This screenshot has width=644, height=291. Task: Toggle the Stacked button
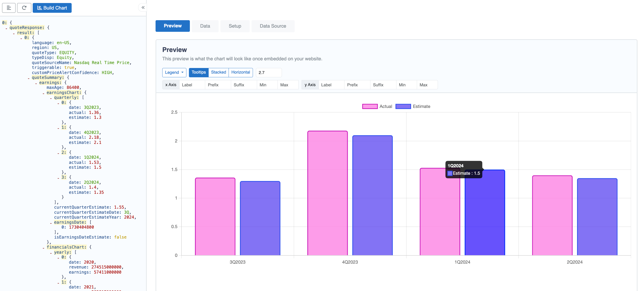pyautogui.click(x=218, y=72)
